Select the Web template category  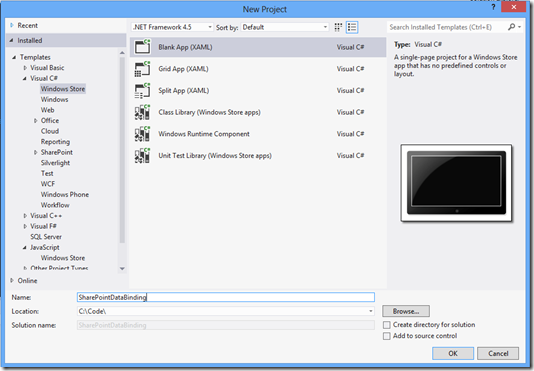click(47, 110)
